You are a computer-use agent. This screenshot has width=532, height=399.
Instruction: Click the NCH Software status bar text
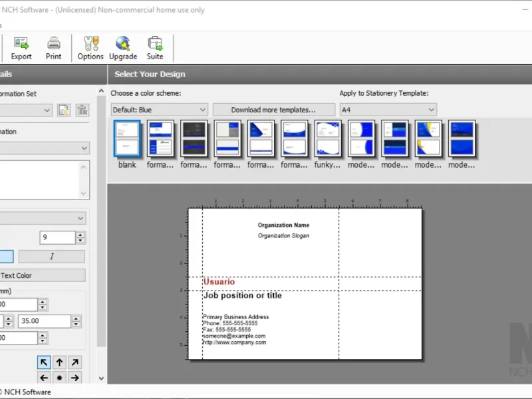point(27,392)
